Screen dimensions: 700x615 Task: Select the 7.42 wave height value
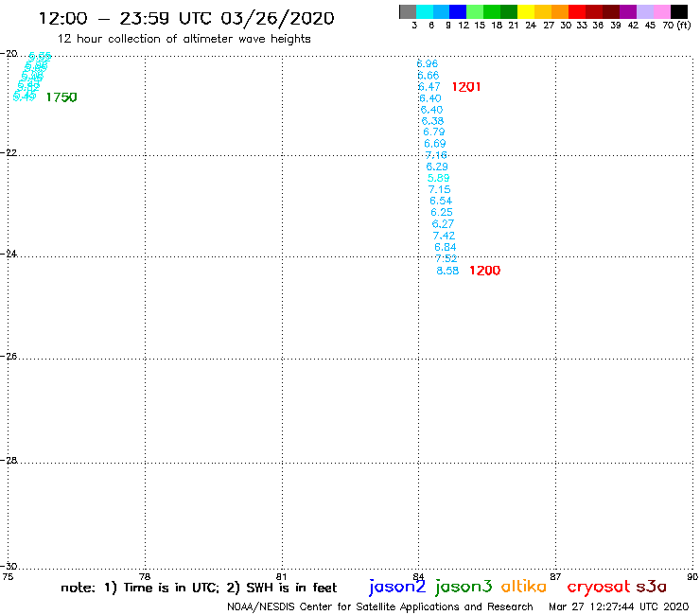pyautogui.click(x=444, y=236)
